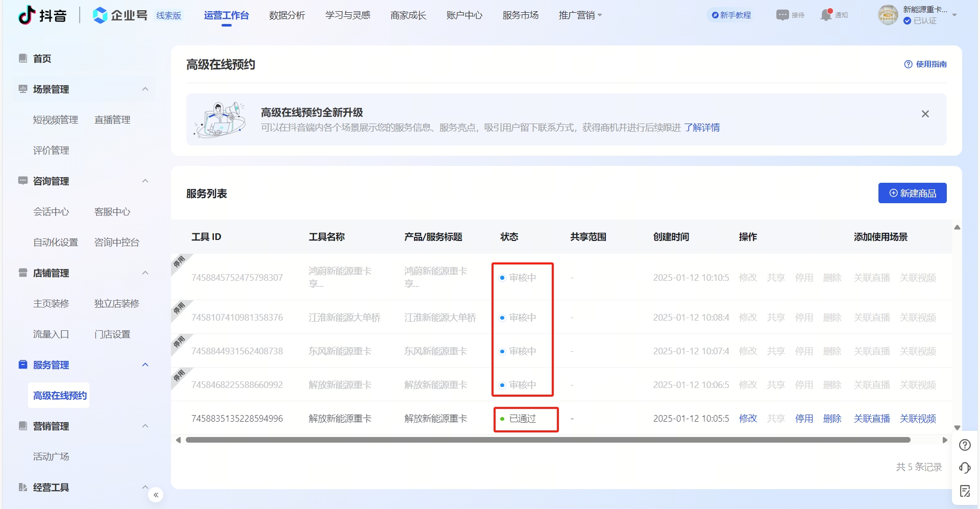
Task: Click the Douyin logo icon
Action: [x=27, y=15]
